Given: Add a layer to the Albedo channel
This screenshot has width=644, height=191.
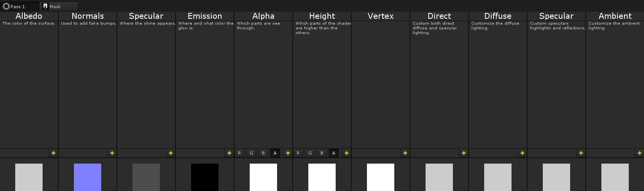Looking at the screenshot, I should click(x=54, y=153).
